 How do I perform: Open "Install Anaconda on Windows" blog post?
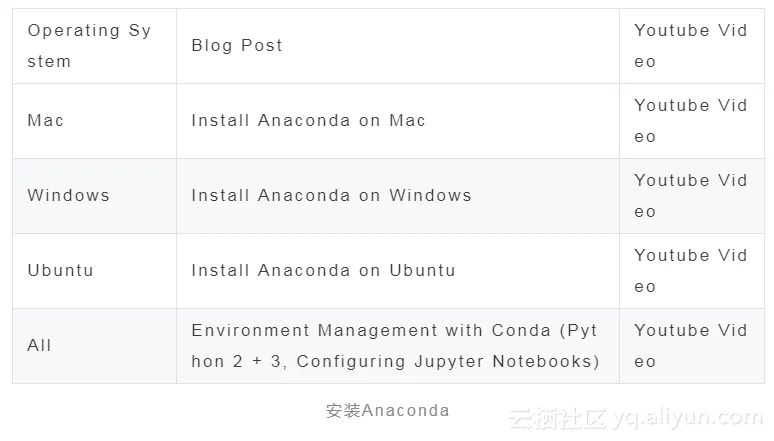click(331, 196)
